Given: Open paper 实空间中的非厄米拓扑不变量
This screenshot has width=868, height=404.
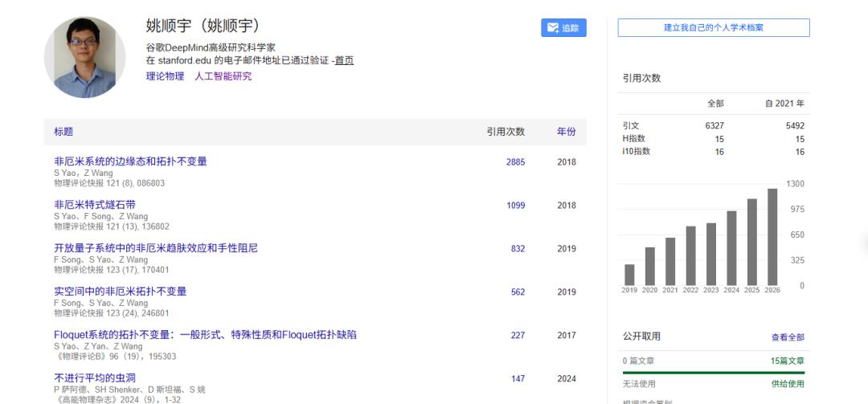Looking at the screenshot, I should click(120, 291).
